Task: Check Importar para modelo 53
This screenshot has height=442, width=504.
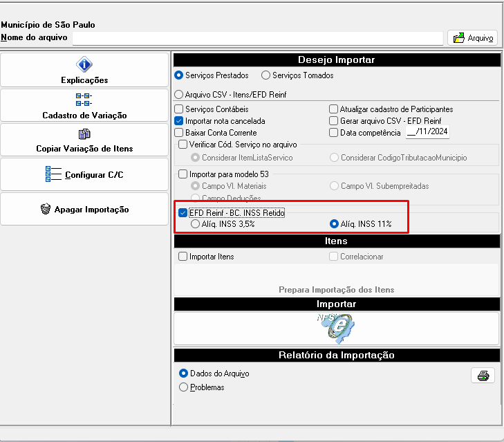Action: (223, 174)
